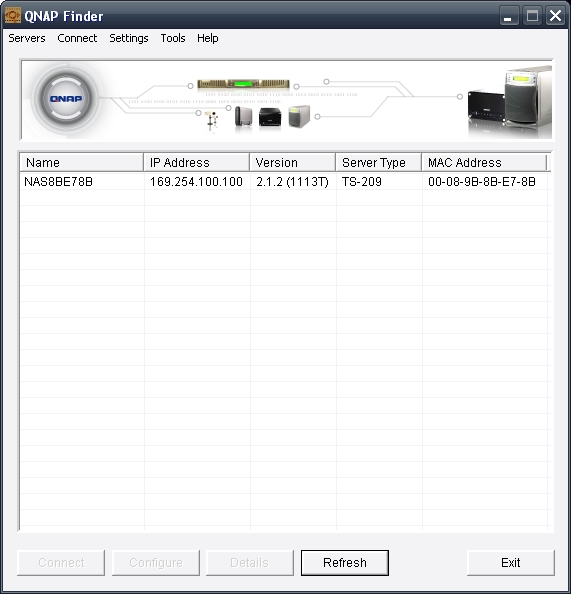Maximize the QNAP Finder window
Screen dimensions: 571x594
point(532,16)
